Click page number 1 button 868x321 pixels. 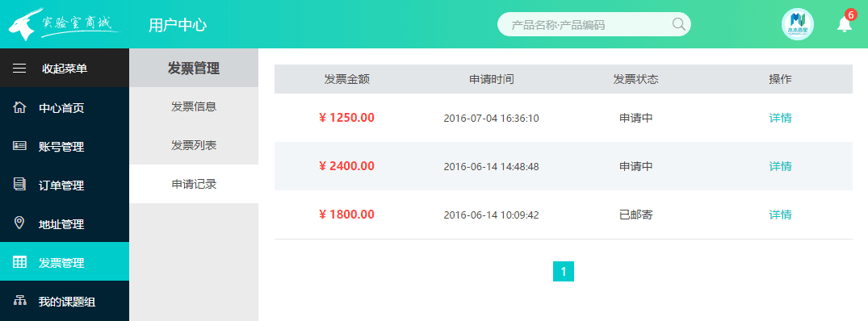(563, 271)
